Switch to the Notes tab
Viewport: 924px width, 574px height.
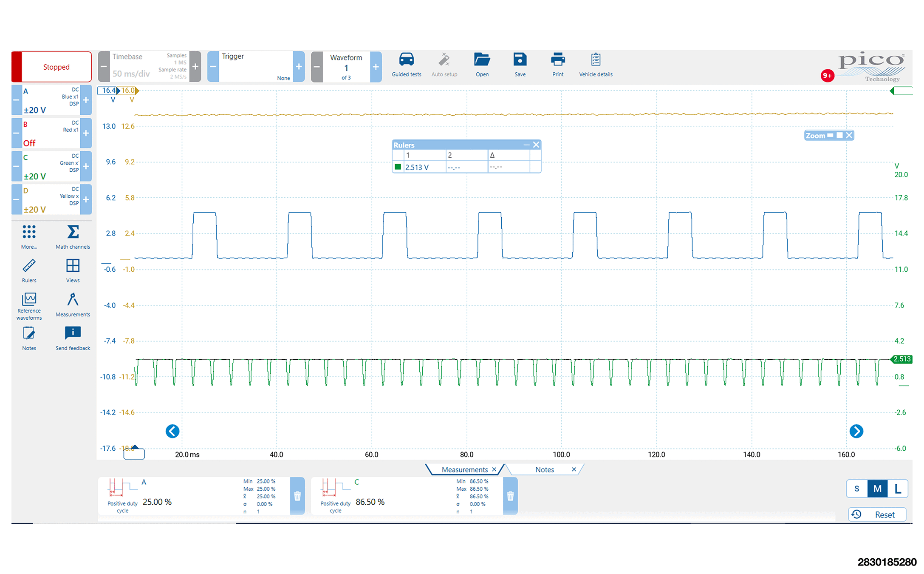544,470
